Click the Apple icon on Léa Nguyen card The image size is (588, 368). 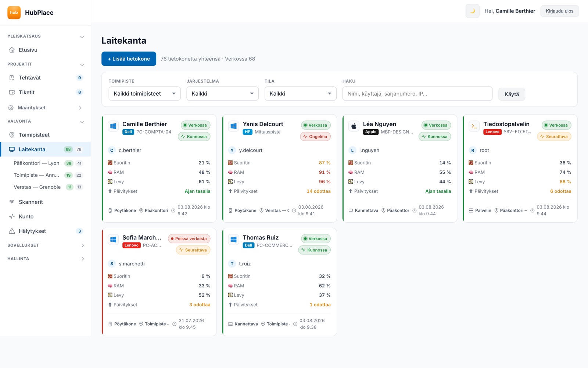click(x=354, y=126)
